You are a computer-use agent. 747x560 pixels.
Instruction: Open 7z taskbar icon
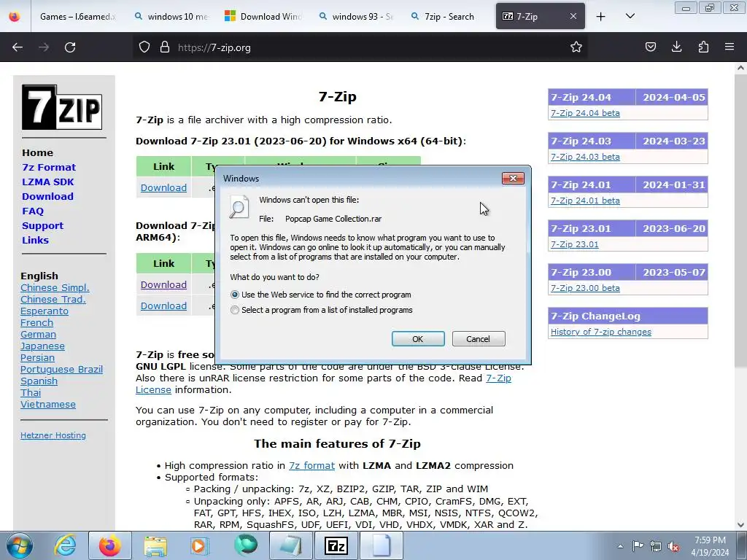[336, 545]
